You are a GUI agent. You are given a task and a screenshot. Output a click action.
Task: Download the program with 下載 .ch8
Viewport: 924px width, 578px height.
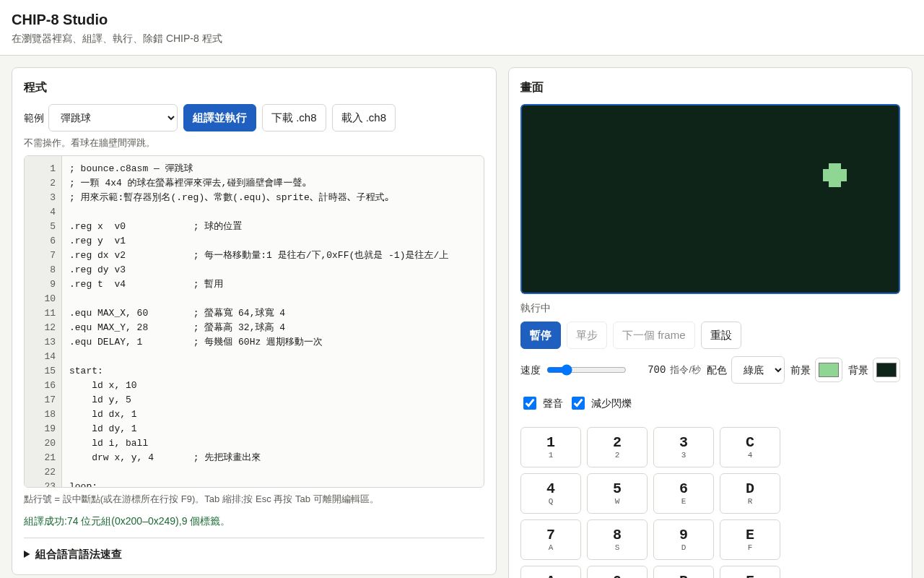pos(294,118)
